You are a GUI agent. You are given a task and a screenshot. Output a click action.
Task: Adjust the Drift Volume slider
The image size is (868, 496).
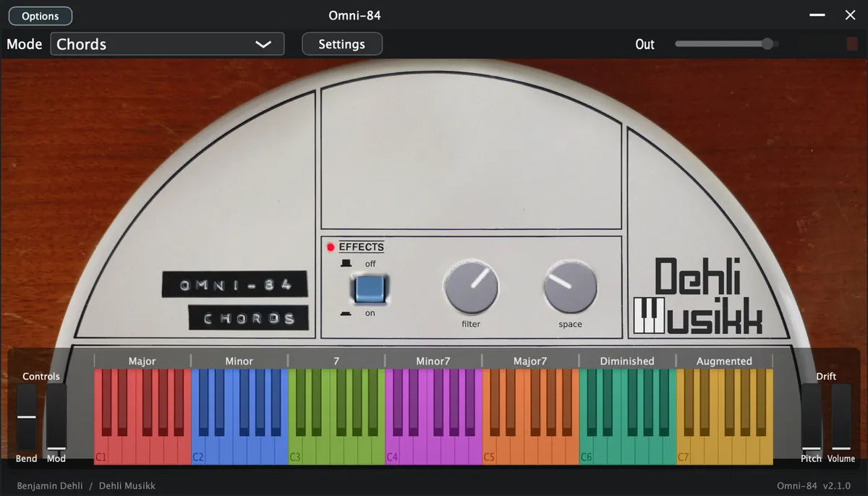(841, 417)
